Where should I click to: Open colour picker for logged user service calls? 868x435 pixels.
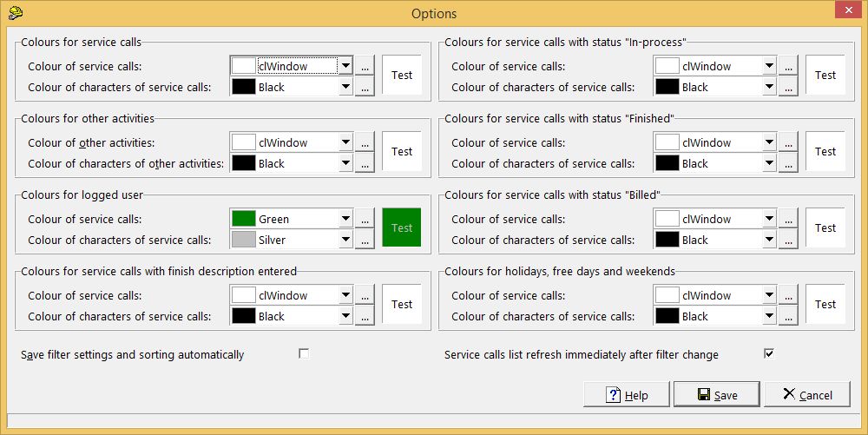(x=365, y=220)
